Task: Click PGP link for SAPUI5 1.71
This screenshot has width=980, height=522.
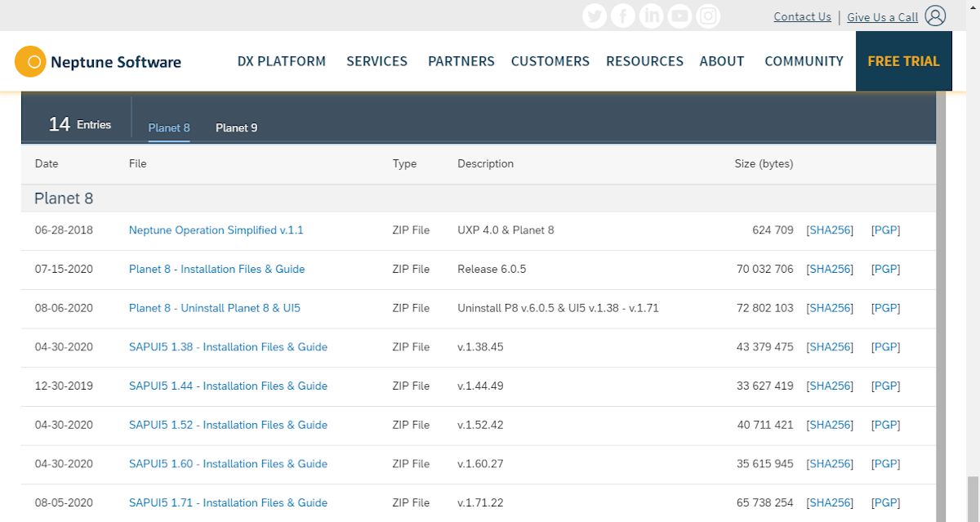Action: pyautogui.click(x=885, y=502)
